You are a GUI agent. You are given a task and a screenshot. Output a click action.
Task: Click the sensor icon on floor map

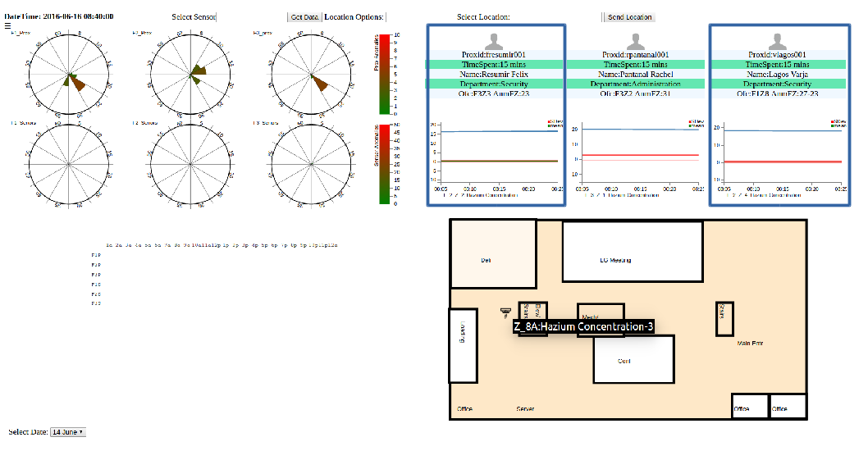click(505, 311)
